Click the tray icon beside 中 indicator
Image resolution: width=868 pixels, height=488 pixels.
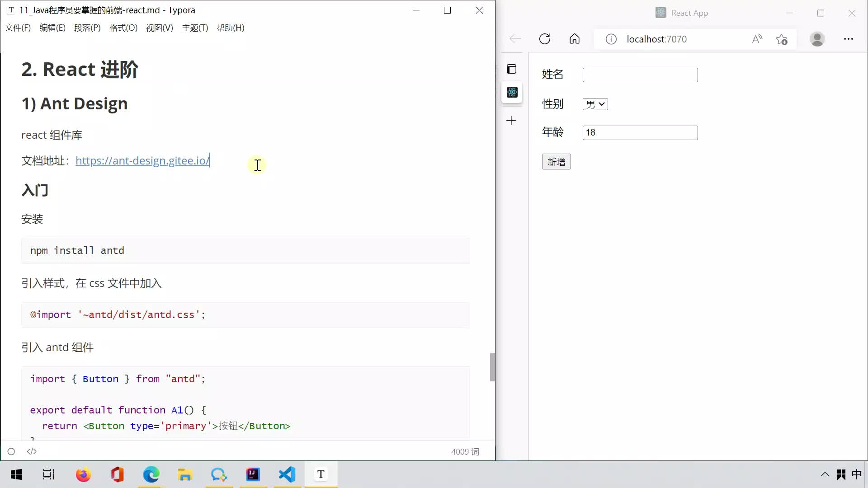coord(841,474)
